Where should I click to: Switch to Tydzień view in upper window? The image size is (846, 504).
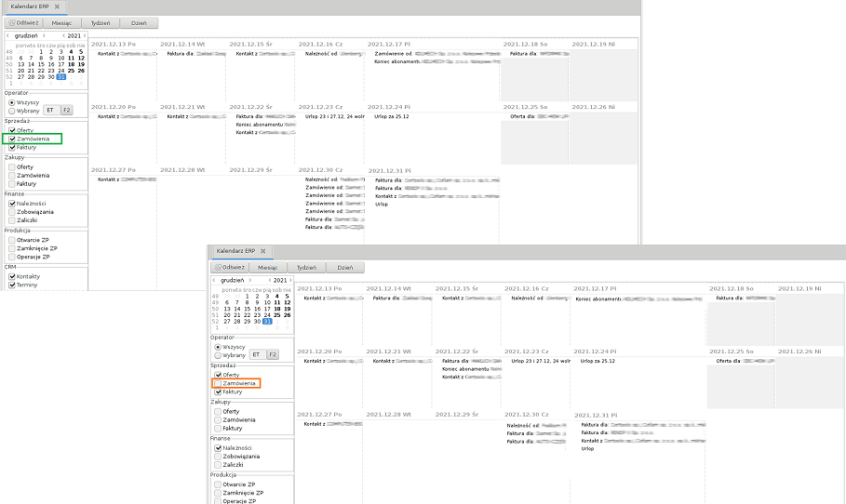pos(101,23)
